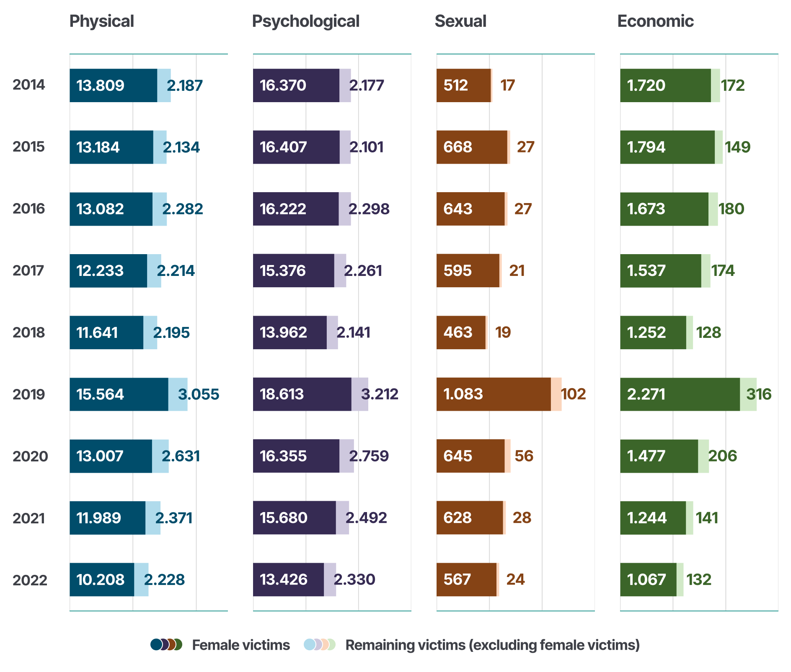Click the 2019 Economic bar showing 2.271
This screenshot has width=791, height=672.
pos(680,394)
